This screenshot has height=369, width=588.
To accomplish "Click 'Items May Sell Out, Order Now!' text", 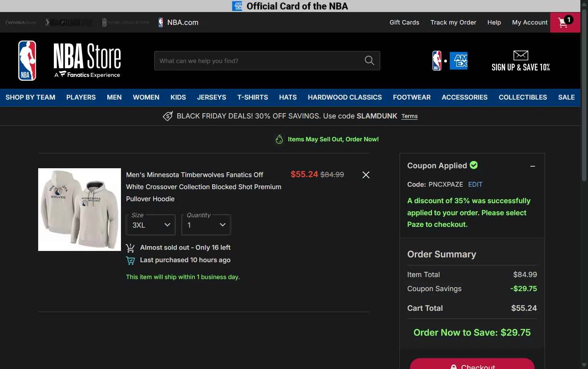I will coord(333,139).
